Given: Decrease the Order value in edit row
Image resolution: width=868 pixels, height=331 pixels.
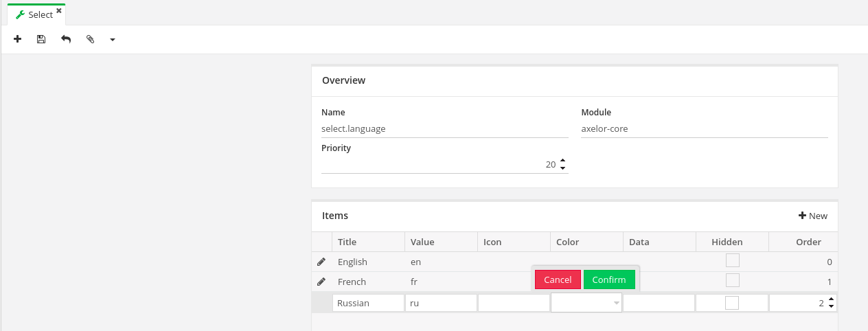Looking at the screenshot, I should click(832, 306).
